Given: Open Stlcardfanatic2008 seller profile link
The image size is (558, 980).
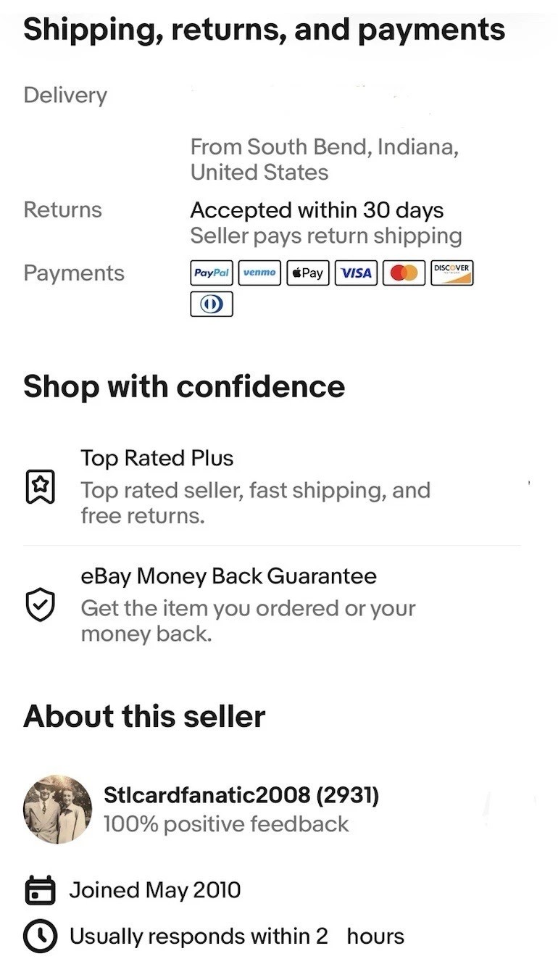Looking at the screenshot, I should point(241,795).
